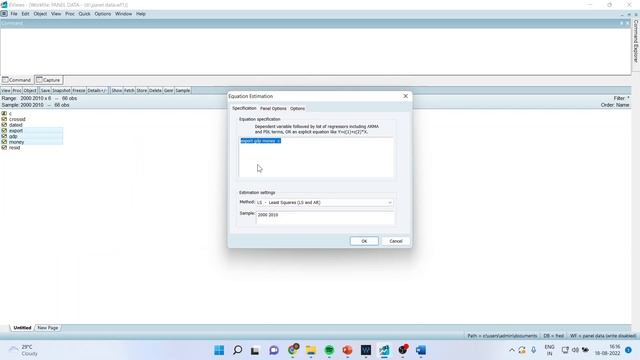Switch to Specification tab
Image resolution: width=640 pixels, height=360 pixels.
click(244, 108)
